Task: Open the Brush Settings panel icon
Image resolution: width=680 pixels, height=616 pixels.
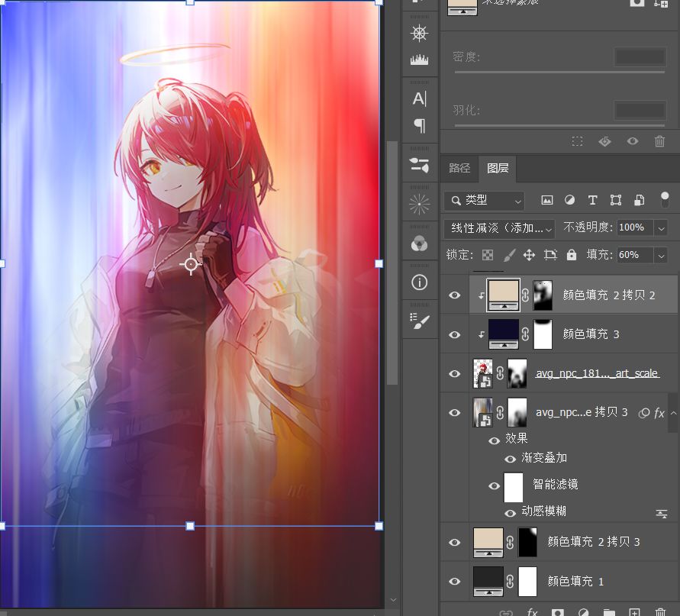Action: click(x=419, y=322)
